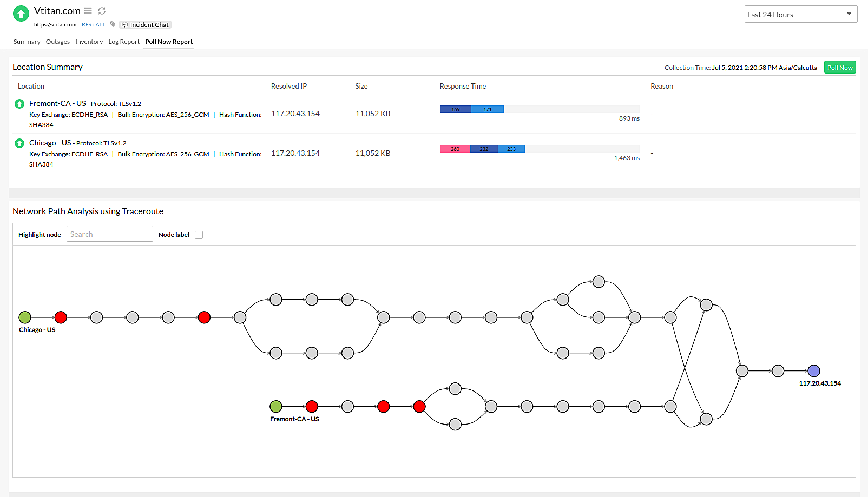Follow the REST API link

tap(93, 25)
